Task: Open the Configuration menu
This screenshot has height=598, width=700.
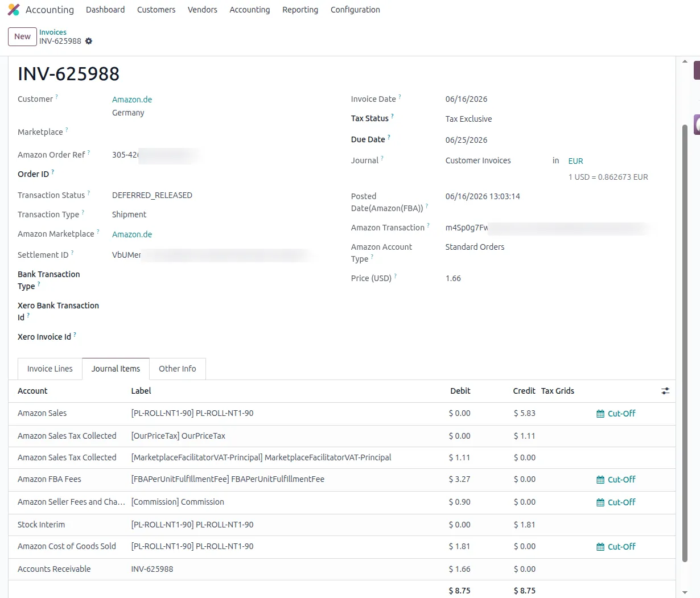Action: pyautogui.click(x=355, y=10)
